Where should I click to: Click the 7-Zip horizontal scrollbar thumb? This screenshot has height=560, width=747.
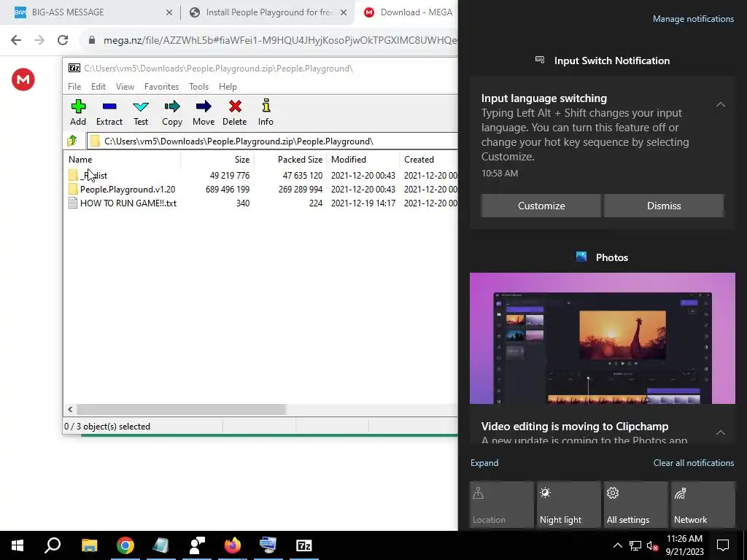point(181,410)
